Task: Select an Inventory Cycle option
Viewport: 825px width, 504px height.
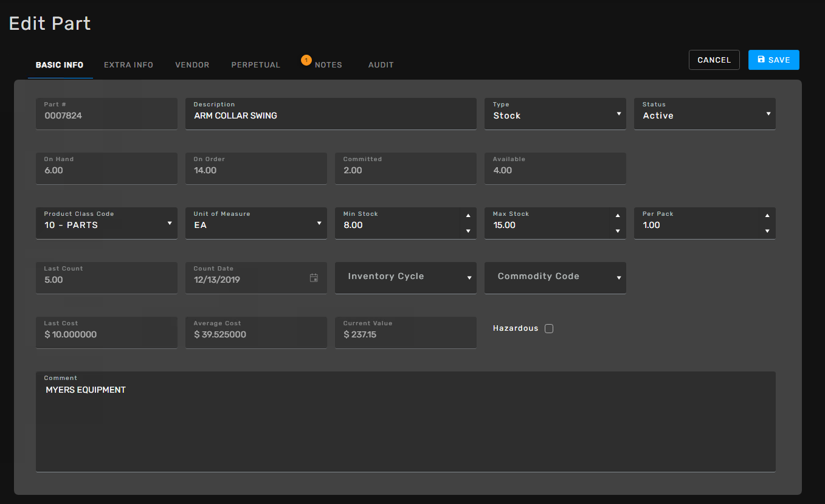Action: pos(405,278)
